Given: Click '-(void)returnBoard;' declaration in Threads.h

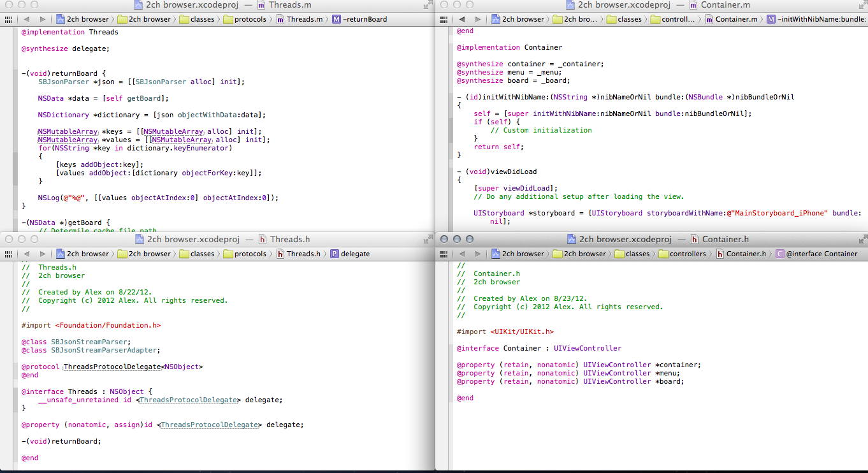Looking at the screenshot, I should point(61,441).
